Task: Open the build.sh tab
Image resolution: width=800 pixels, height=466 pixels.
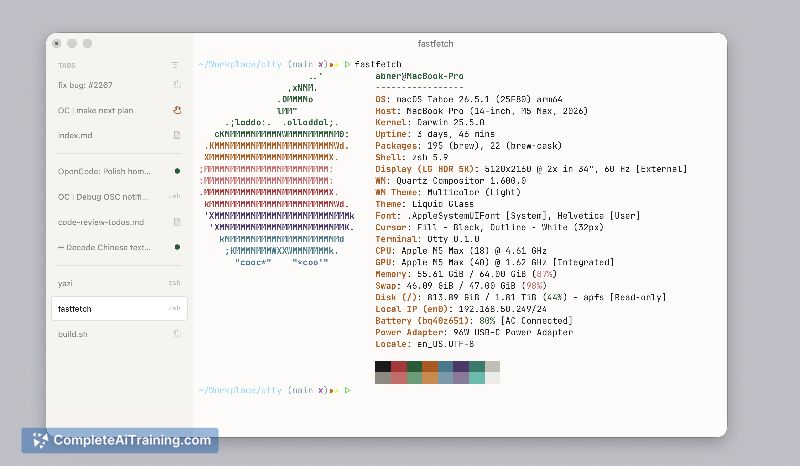Action: point(119,334)
